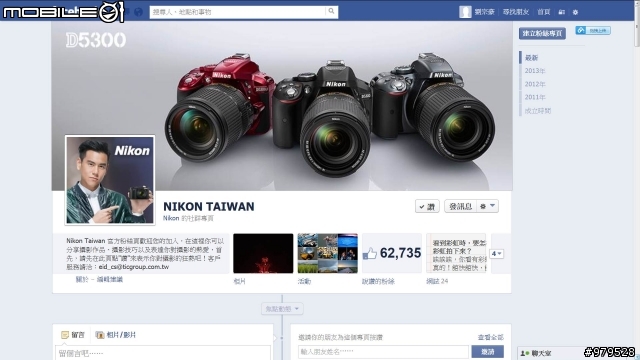Open the D5300 cover photo

tap(282, 106)
